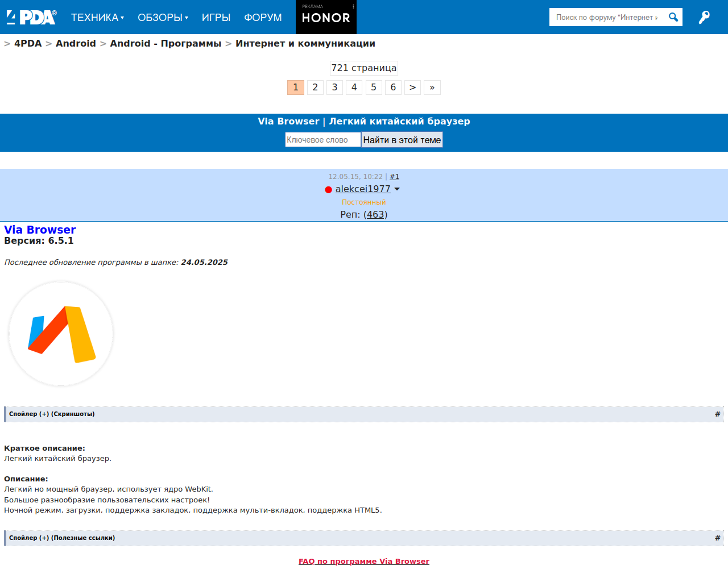Viewport: 728px width, 582px height.
Task: Click the next page arrow
Action: click(x=412, y=87)
